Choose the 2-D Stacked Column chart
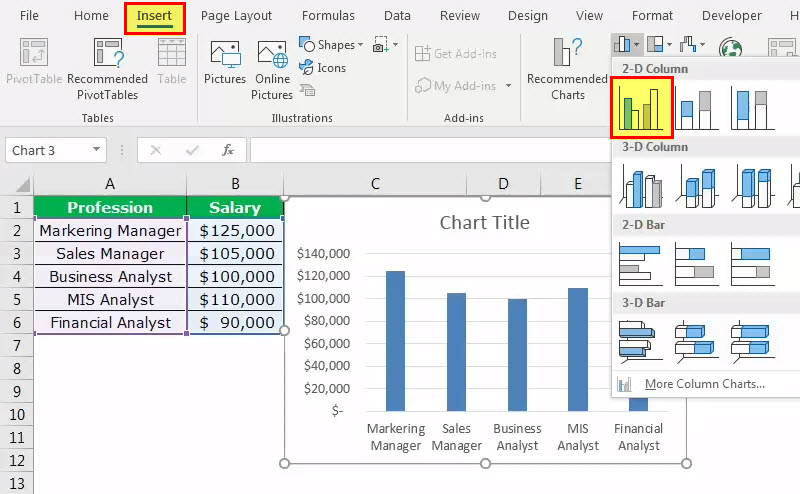Image resolution: width=800 pixels, height=494 pixels. coord(696,107)
